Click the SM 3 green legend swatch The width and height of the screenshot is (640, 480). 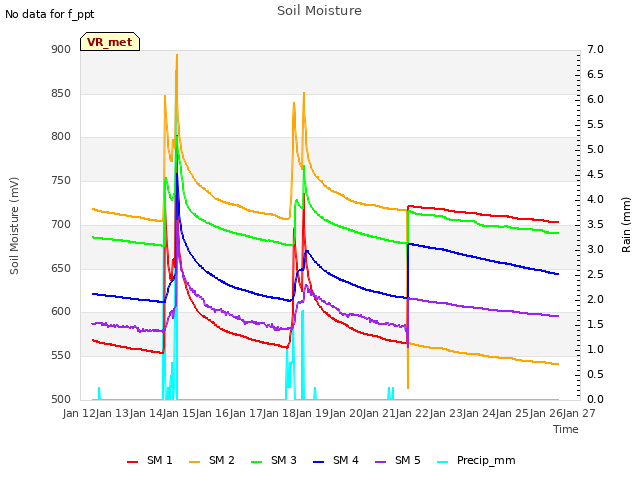coord(257,462)
